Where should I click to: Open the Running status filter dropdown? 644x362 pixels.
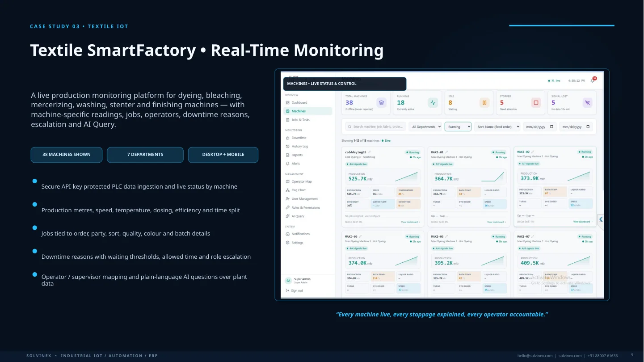pyautogui.click(x=458, y=127)
